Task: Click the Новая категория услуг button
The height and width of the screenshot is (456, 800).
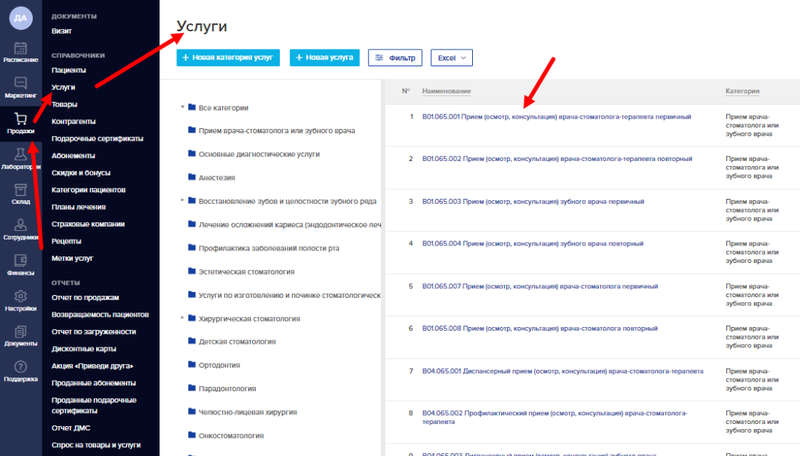Action: click(x=227, y=58)
